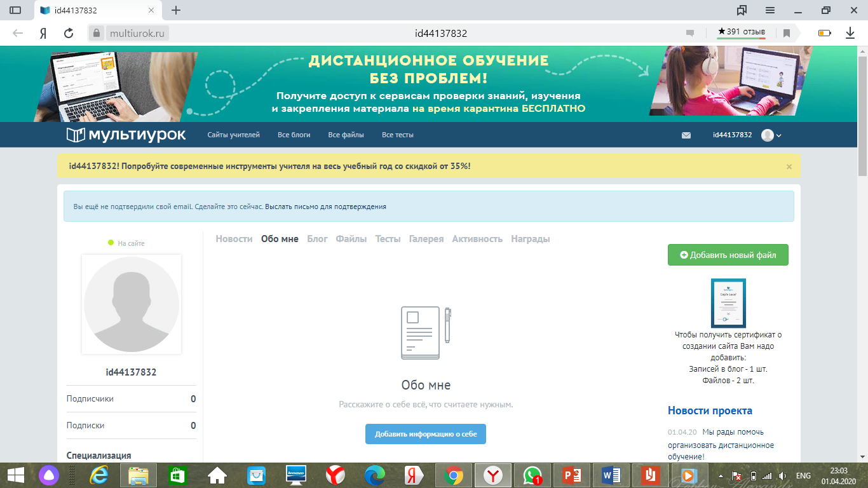The height and width of the screenshot is (488, 868).
Task: Switch to the Блог tab
Action: point(317,239)
